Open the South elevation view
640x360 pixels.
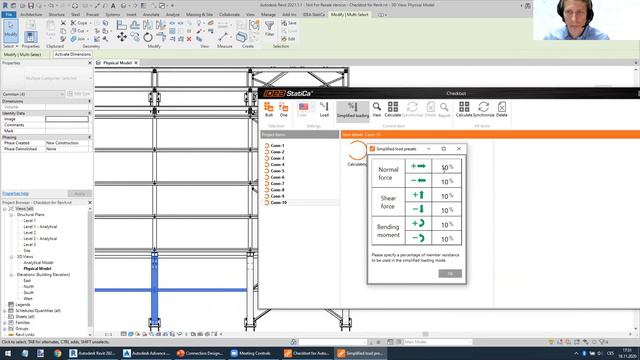click(29, 293)
